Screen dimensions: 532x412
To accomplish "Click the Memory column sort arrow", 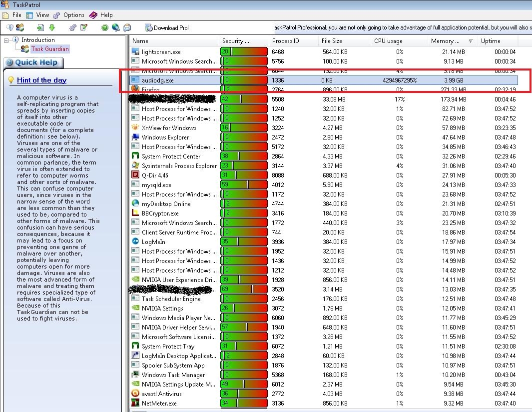I will pos(471,41).
